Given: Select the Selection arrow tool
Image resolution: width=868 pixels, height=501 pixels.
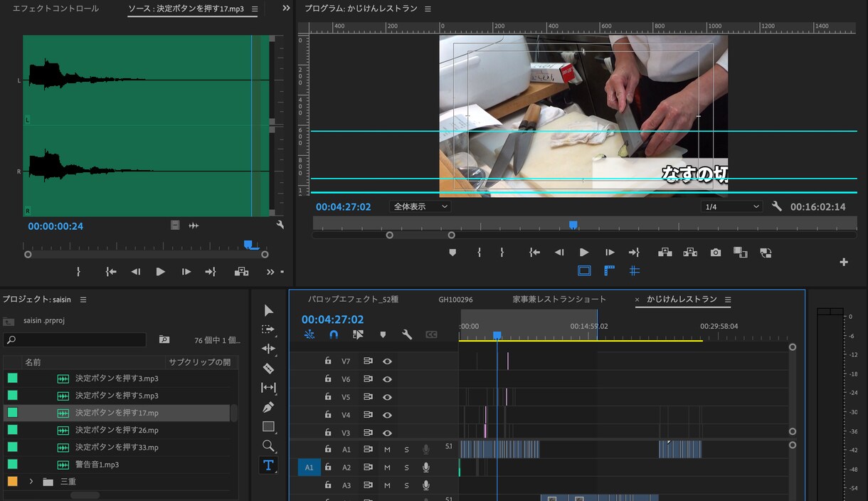Looking at the screenshot, I should tap(268, 310).
